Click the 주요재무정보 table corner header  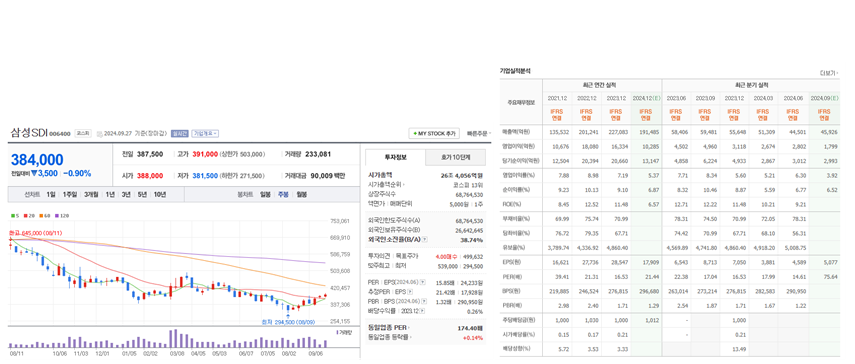pos(521,102)
